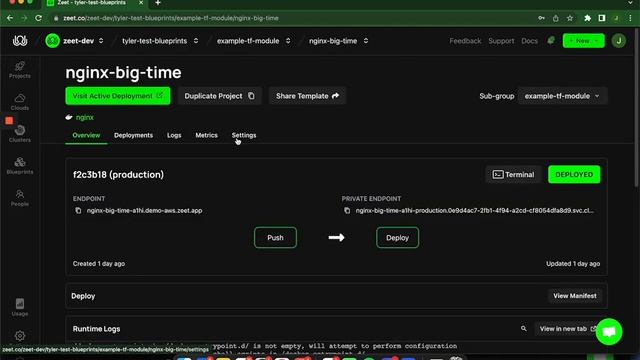Open the New dropdown button

coord(583,41)
